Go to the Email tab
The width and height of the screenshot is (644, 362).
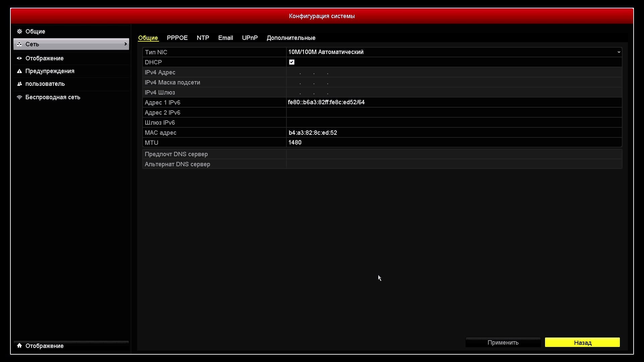click(x=225, y=38)
